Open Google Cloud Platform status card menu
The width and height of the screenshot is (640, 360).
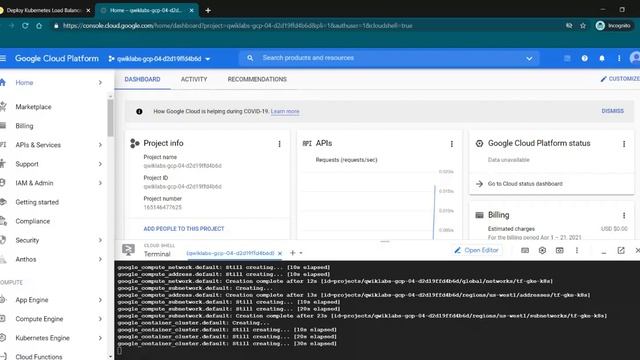(624, 144)
